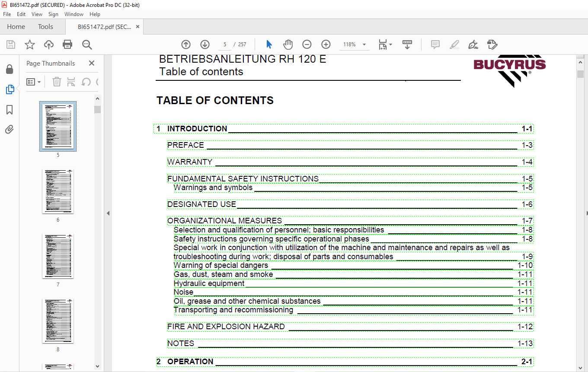Zoom in with plus button
Screen dimensions: 588x372
[326, 45]
